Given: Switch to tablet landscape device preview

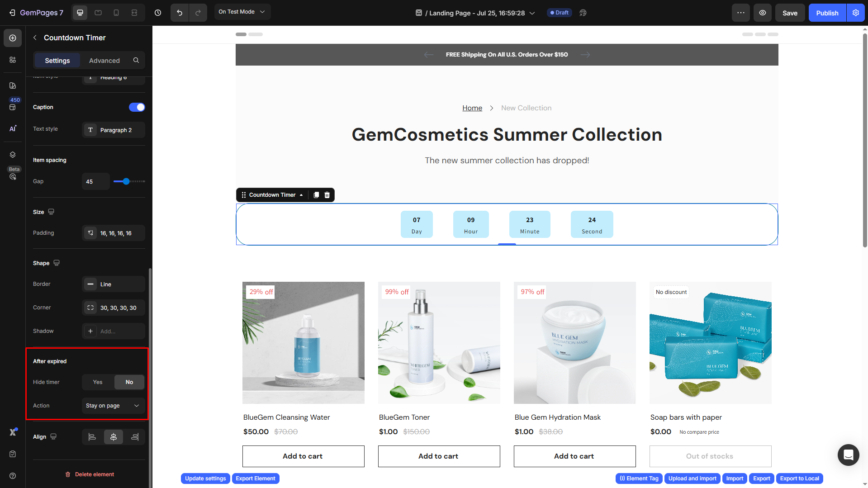Looking at the screenshot, I should point(98,13).
